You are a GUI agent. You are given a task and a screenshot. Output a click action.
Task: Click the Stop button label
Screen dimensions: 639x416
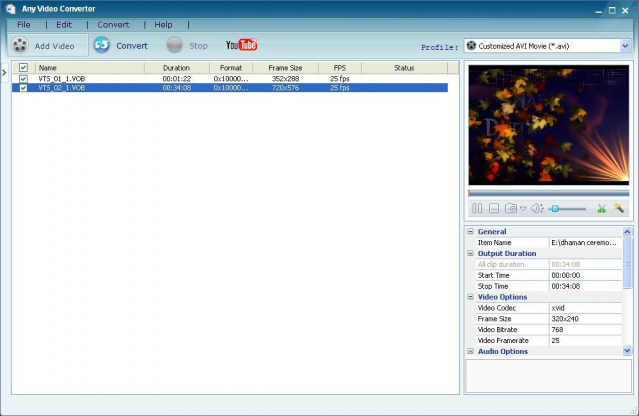(x=198, y=46)
